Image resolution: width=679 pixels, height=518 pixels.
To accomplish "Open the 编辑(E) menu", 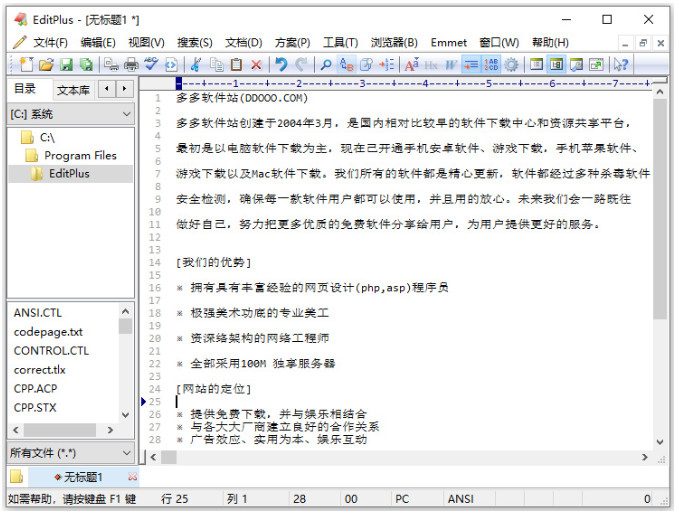I will click(98, 42).
